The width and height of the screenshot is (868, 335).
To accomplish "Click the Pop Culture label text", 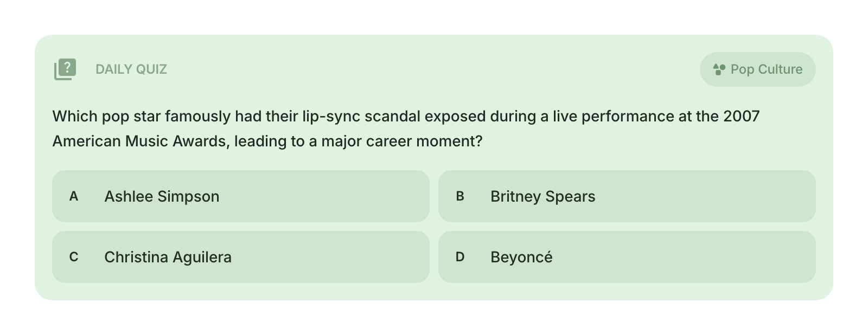I will [766, 69].
